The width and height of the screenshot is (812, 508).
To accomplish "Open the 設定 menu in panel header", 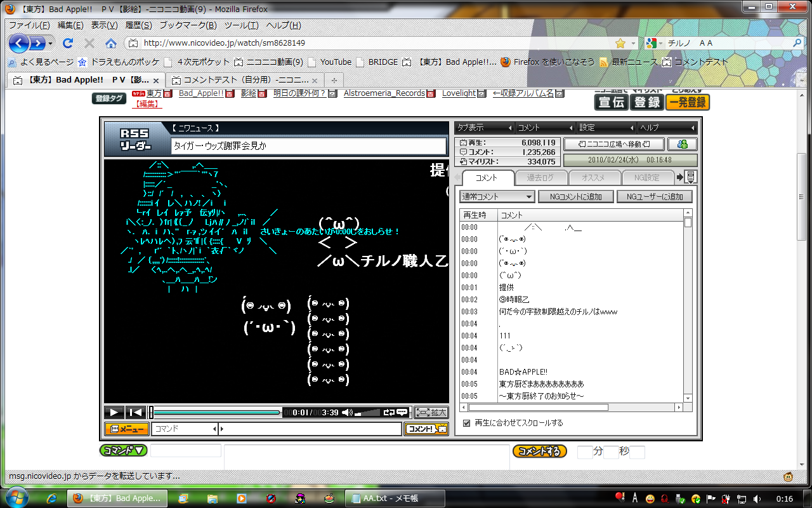I will coord(606,128).
